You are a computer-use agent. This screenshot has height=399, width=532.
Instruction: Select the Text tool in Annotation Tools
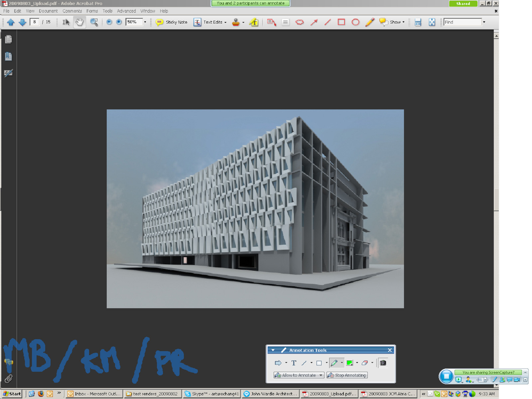294,363
